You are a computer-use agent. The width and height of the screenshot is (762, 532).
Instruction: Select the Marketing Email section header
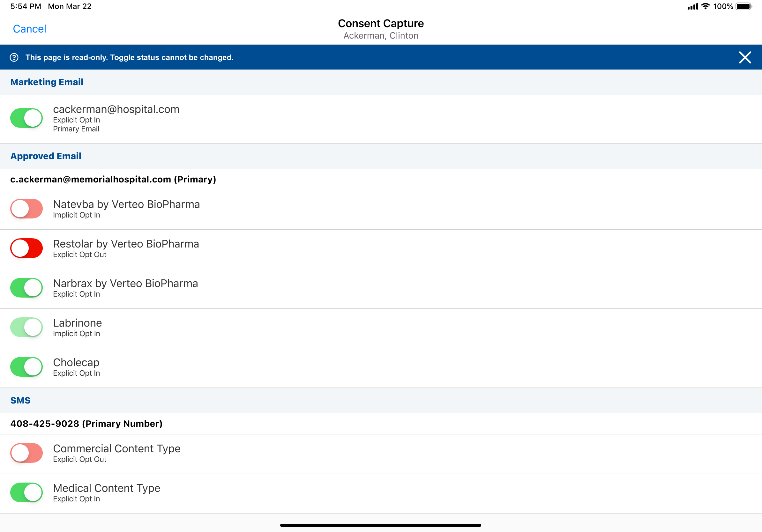[47, 82]
